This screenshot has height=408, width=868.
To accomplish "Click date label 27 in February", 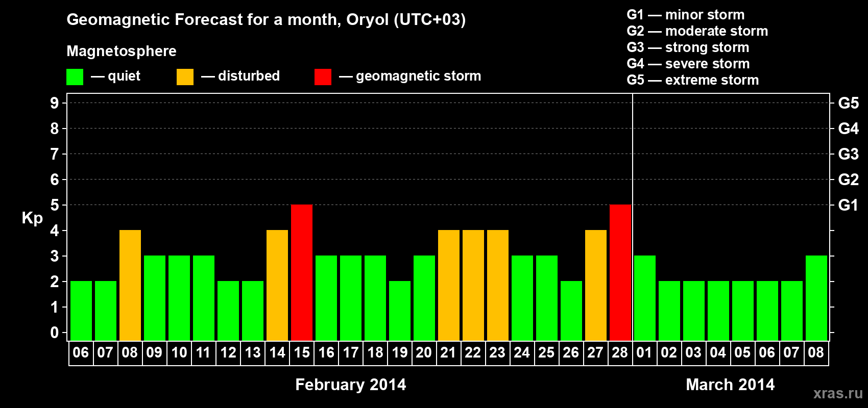I will click(x=595, y=353).
